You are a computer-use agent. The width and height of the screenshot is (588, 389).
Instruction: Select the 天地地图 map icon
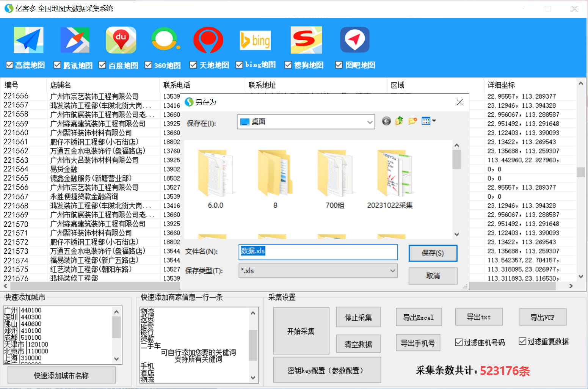[x=208, y=39]
